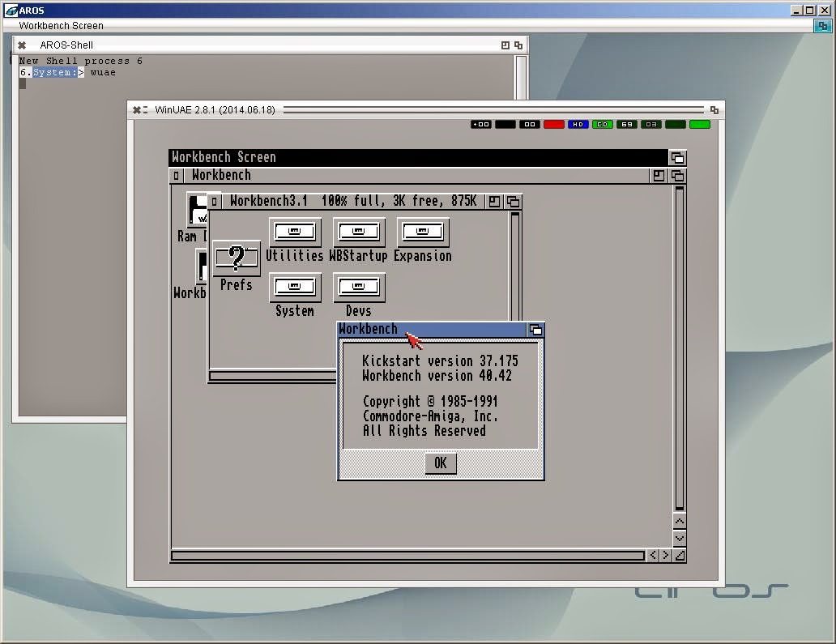Viewport: 836px width, 644px height.
Task: Click the +00 LED indicator
Action: [x=481, y=124]
